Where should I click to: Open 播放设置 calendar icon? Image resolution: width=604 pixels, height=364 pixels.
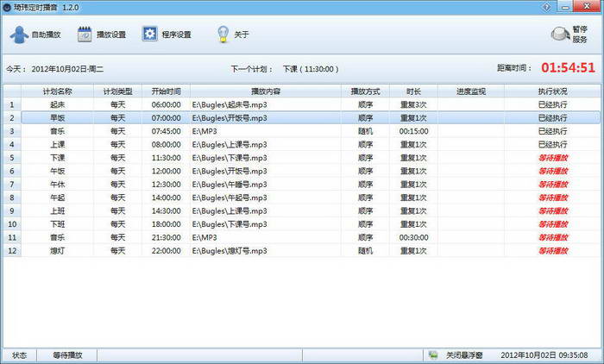tap(85, 35)
